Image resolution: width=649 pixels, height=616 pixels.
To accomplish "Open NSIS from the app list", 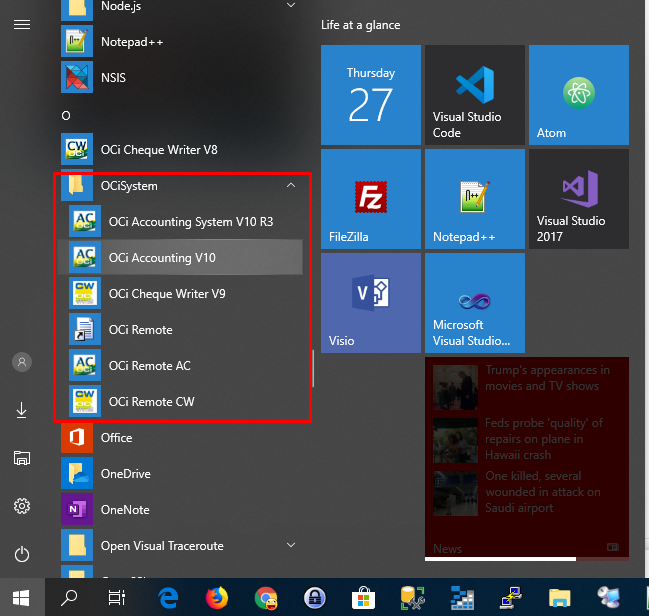I will point(181,77).
